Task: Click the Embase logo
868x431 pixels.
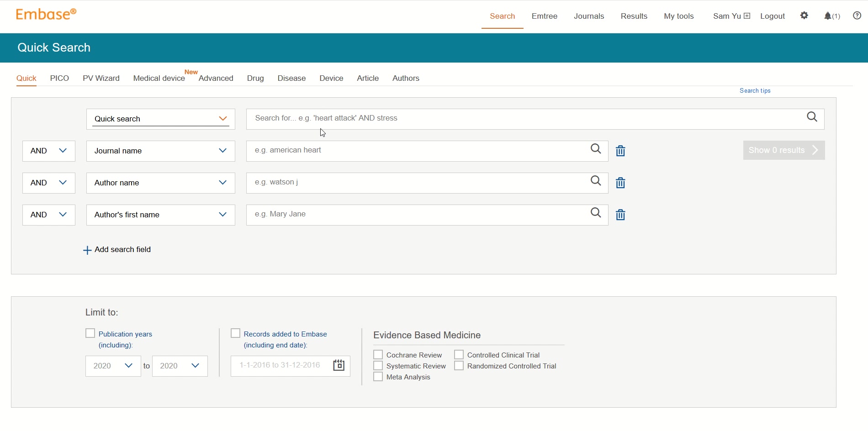Action: 46,15
